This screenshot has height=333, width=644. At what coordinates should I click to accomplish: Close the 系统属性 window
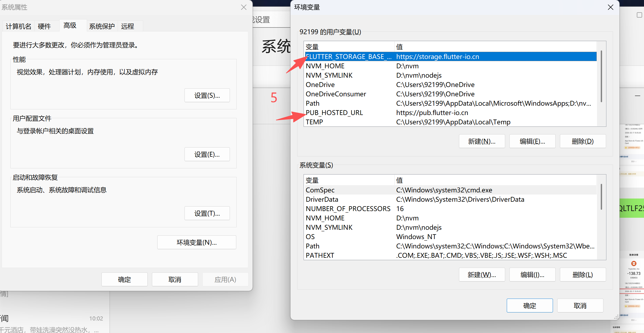tap(244, 7)
